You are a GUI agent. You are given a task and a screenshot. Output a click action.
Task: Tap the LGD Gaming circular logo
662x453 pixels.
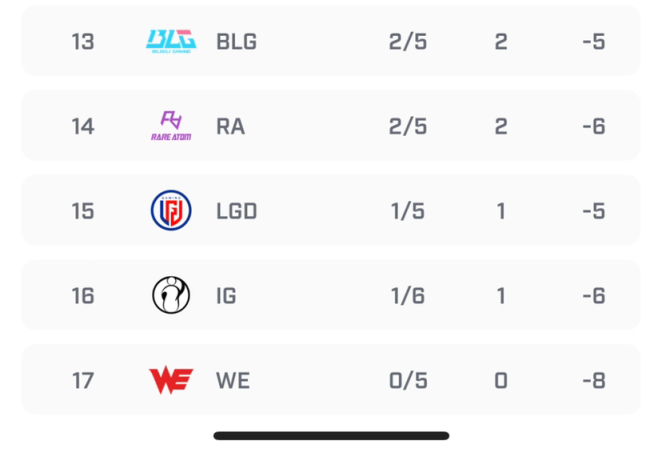[x=171, y=210]
